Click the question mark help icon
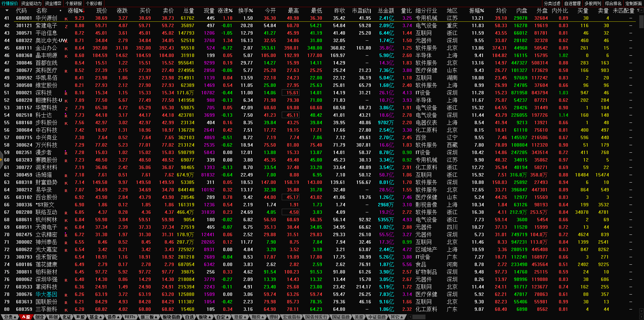This screenshot has height=320, width=644. click(638, 11)
